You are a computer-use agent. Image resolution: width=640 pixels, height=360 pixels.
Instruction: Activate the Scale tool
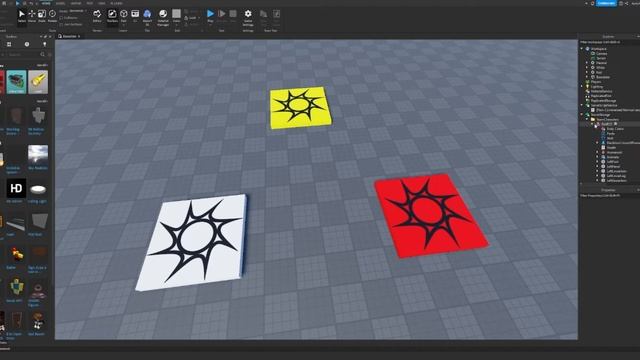pos(42,16)
